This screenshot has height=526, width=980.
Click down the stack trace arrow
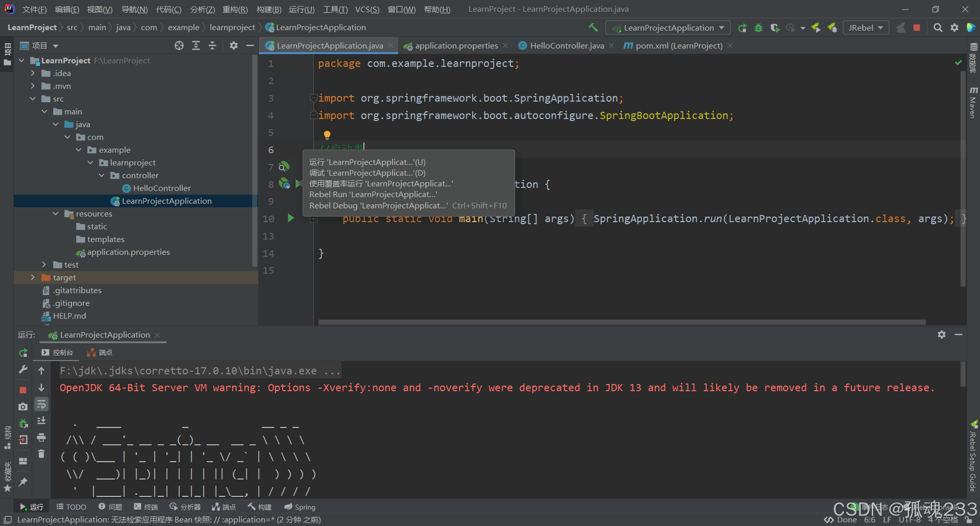point(41,388)
